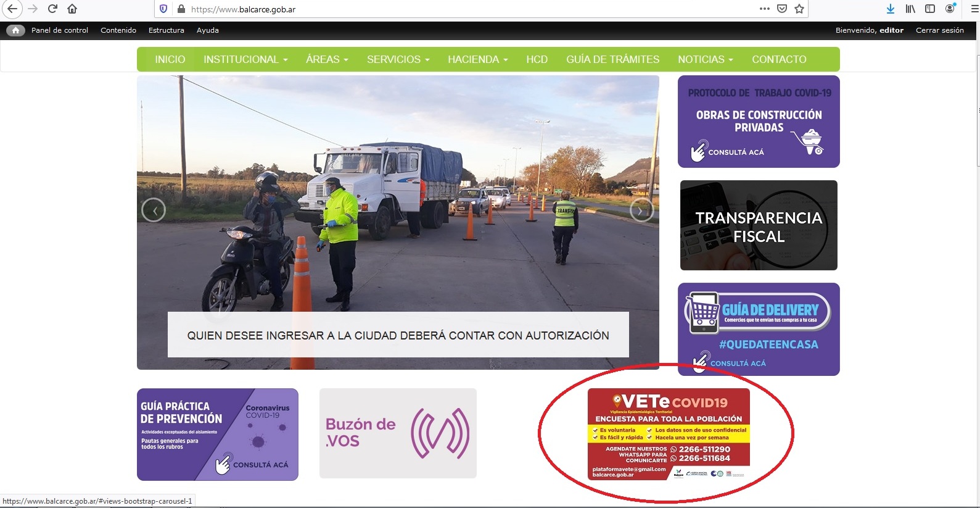
Task: Open the HACIENDA dropdown menu
Action: click(x=477, y=59)
